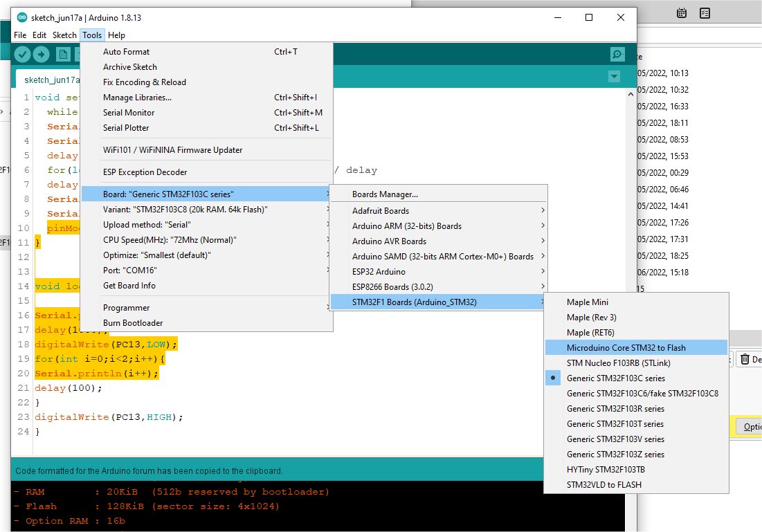Open Boards Manager from the submenu
The image size is (762, 532).
point(438,194)
